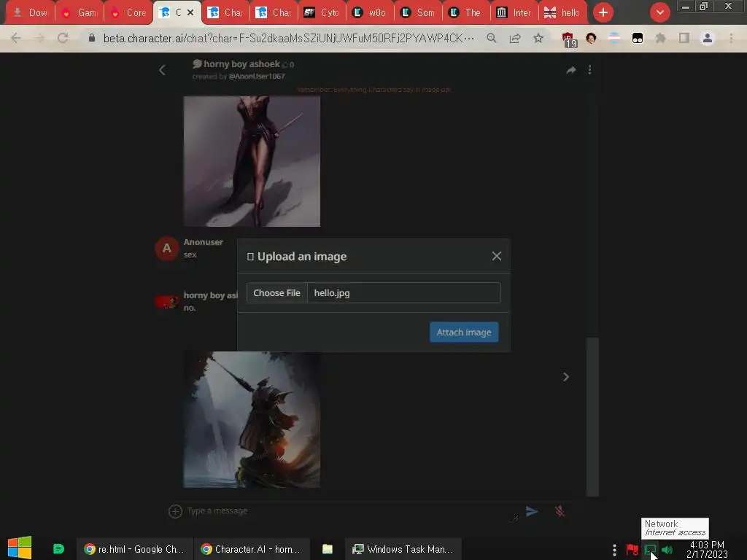Click the red extension icon with badge 19
The image size is (747, 560).
coord(569,39)
